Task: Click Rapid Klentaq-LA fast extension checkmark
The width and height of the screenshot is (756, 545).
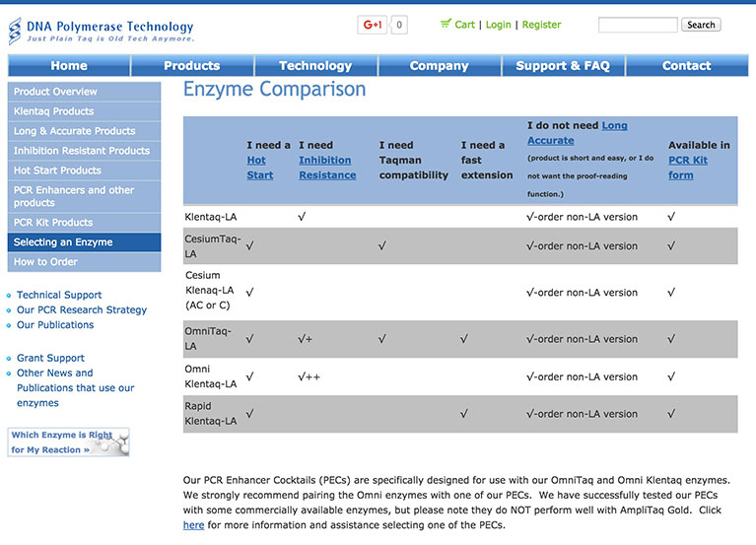Action: [464, 414]
